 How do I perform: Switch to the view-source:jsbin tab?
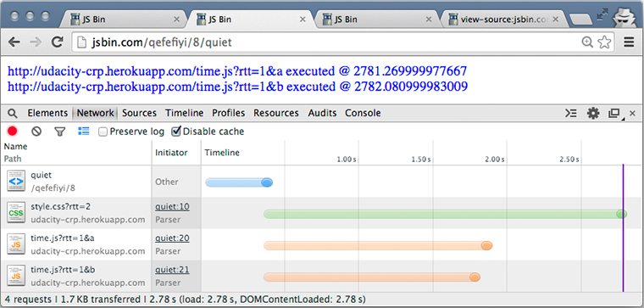(x=503, y=19)
